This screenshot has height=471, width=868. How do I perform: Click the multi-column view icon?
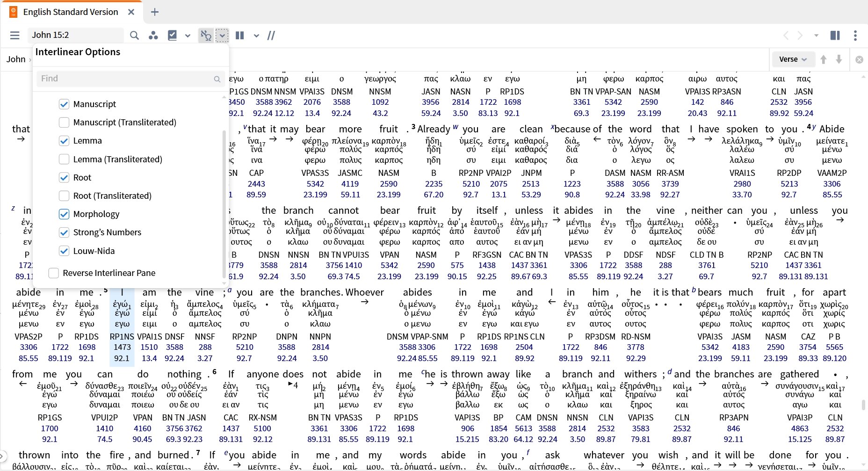(240, 36)
